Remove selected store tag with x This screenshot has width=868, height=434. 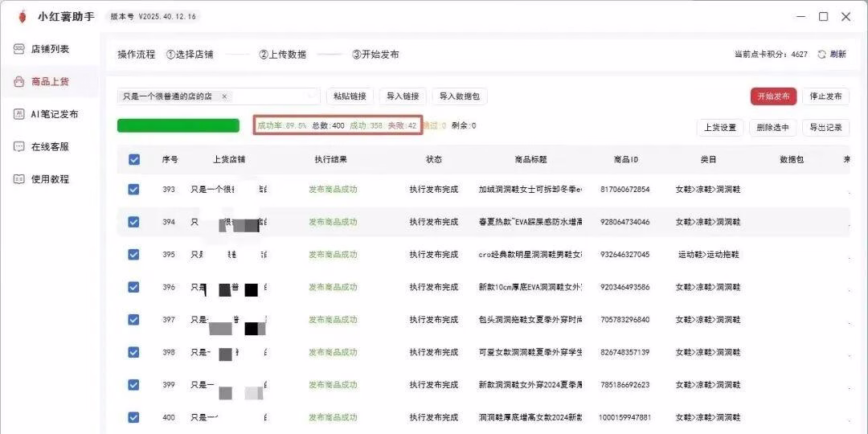click(224, 96)
